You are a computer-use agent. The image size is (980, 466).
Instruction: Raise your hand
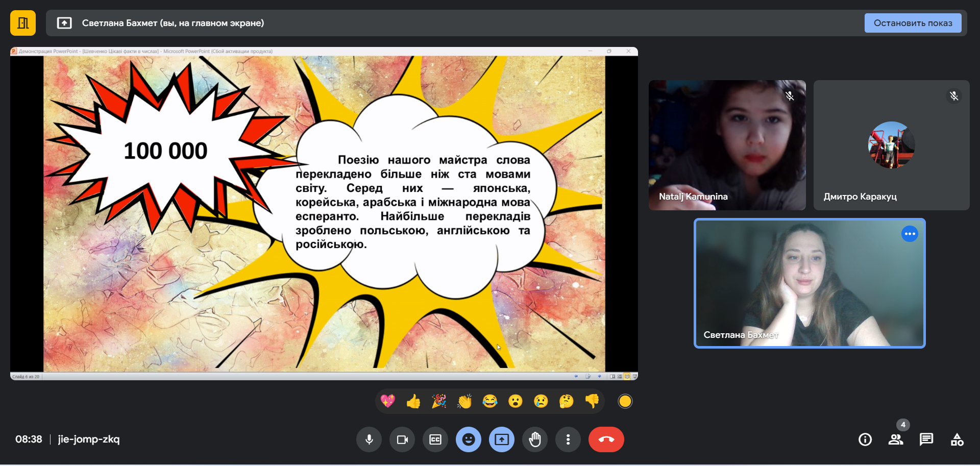point(535,439)
